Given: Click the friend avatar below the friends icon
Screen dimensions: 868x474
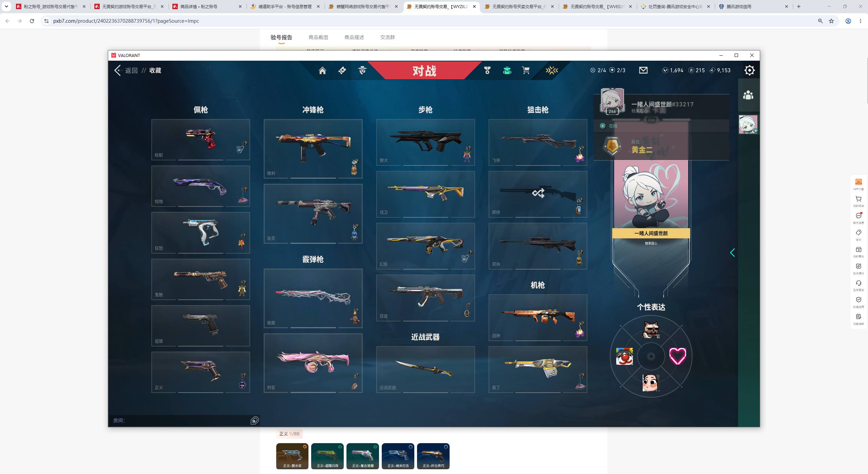Looking at the screenshot, I should tap(748, 124).
